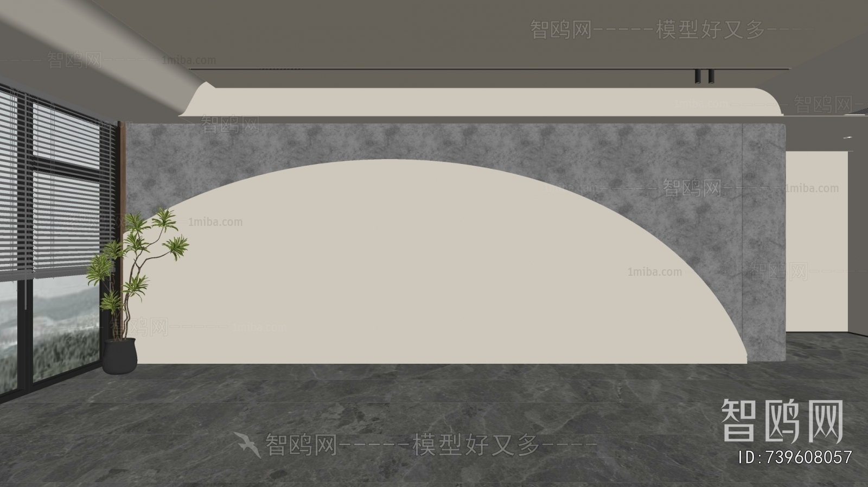
Task: Click the 1miba.com watermark on right wall
Action: [x=812, y=188]
